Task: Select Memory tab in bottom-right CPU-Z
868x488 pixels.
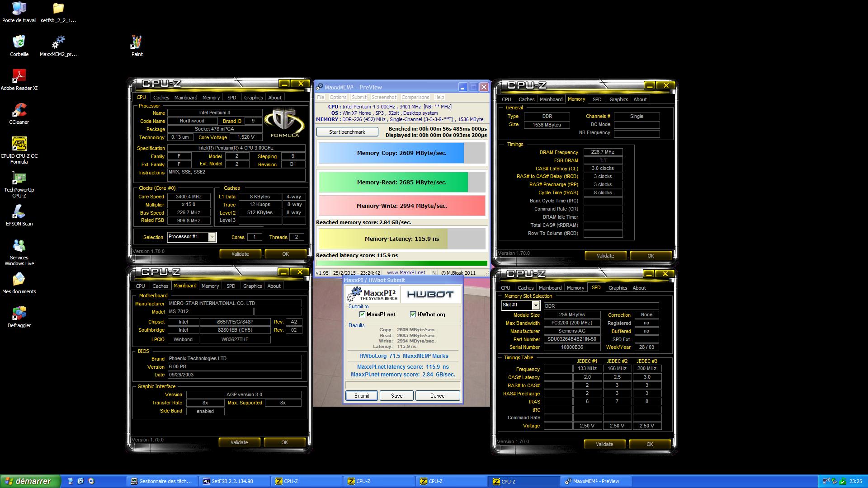Action: pyautogui.click(x=575, y=288)
